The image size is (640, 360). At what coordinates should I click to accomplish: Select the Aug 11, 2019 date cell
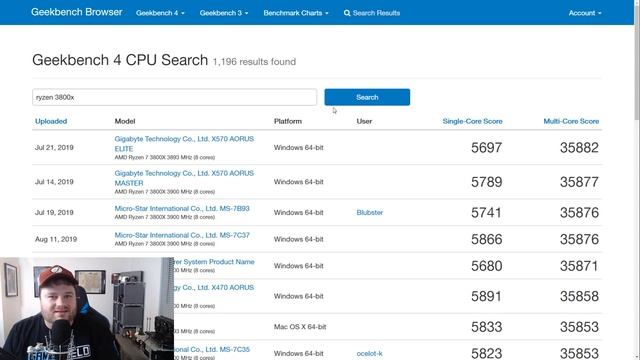[56, 239]
